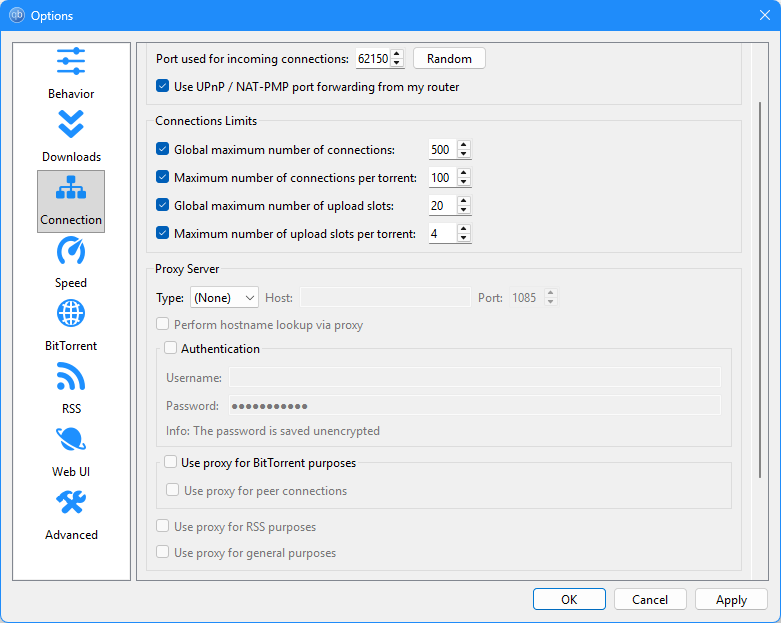781x623 pixels.
Task: Switch to RSS tab label
Action: (71, 408)
